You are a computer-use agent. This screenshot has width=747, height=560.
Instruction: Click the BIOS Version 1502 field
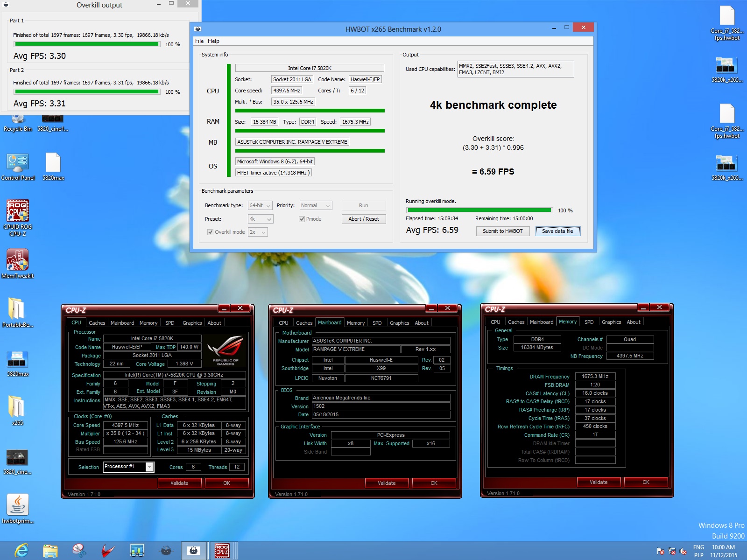[381, 406]
